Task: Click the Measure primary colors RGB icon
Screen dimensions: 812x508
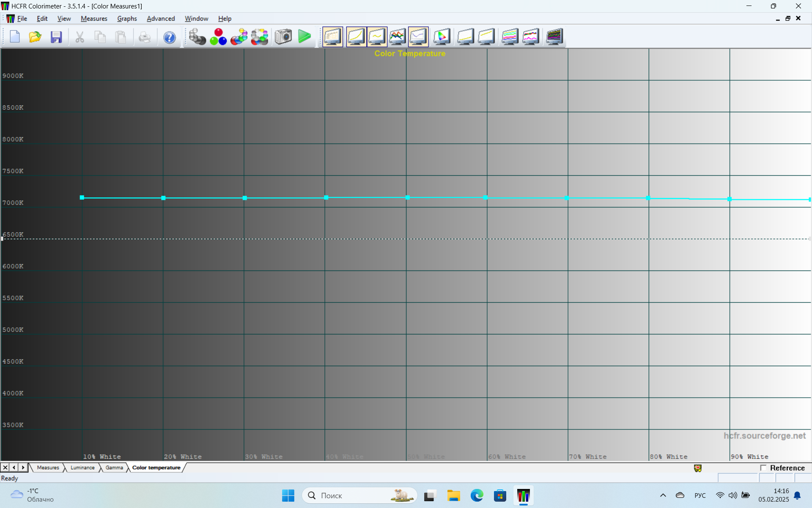Action: (218, 37)
